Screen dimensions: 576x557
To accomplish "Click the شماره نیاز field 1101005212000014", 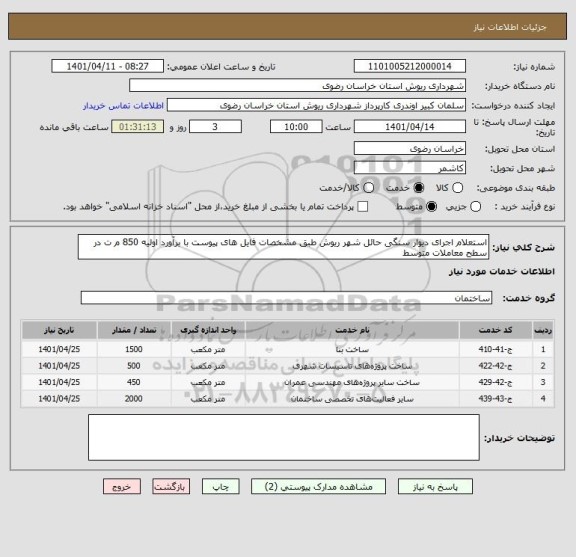I will pyautogui.click(x=410, y=67).
